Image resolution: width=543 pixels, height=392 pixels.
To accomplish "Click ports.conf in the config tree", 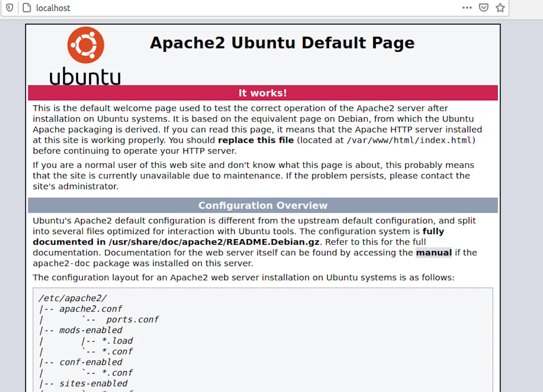I will click(x=132, y=319).
